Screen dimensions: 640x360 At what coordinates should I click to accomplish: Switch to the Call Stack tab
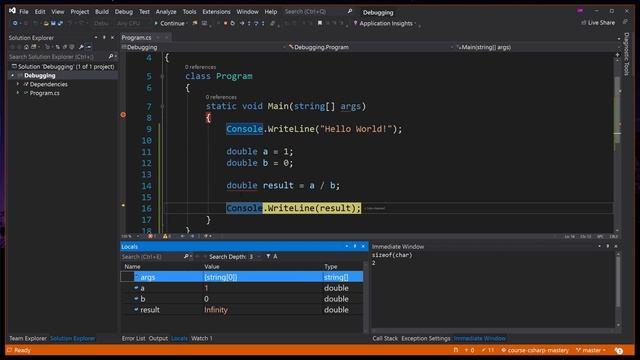(385, 338)
